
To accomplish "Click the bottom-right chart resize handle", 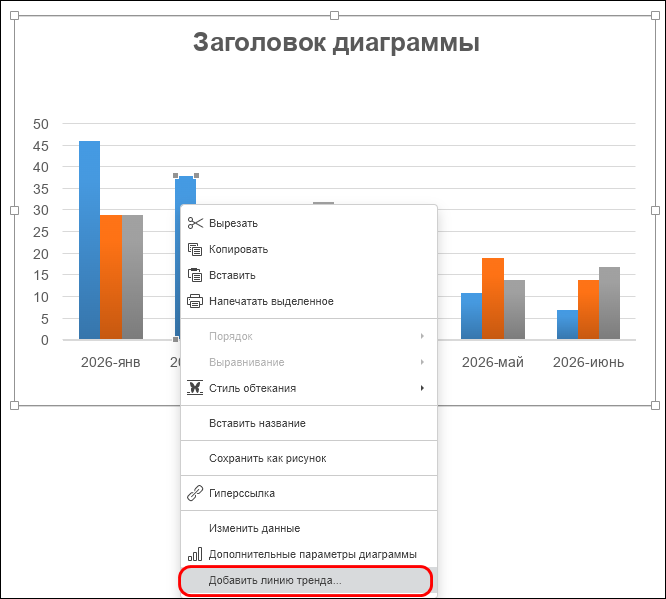I will click(x=655, y=405).
